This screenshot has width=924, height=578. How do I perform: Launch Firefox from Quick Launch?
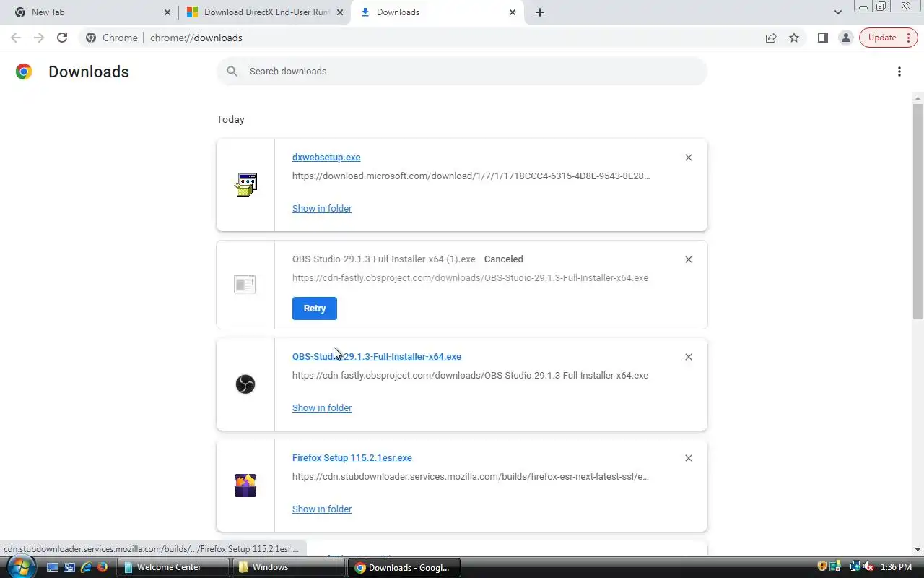click(x=102, y=567)
